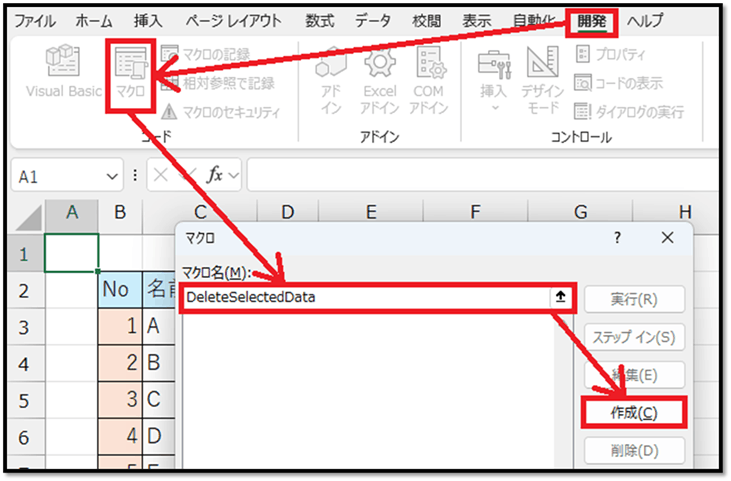Open the データ ribbon tab

(373, 20)
